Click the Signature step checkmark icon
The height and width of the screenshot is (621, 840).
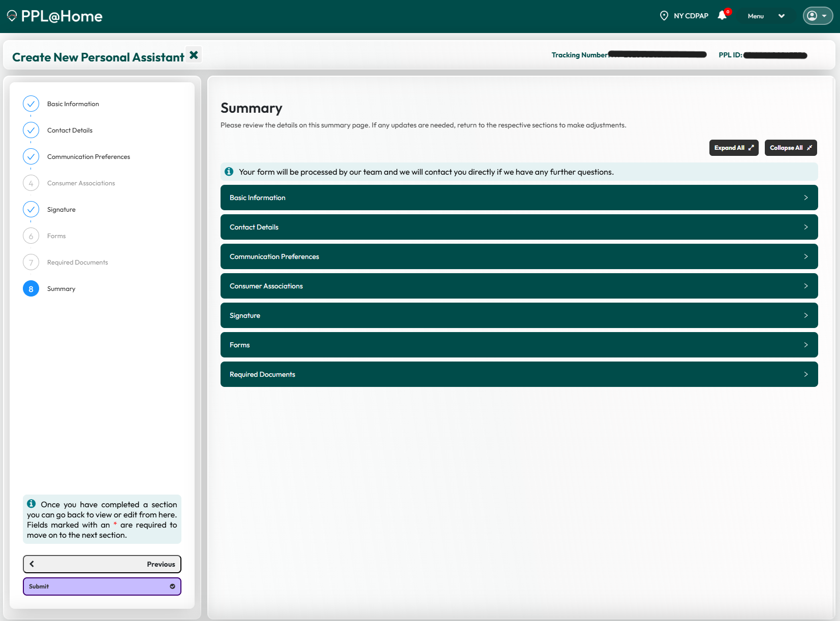31,209
